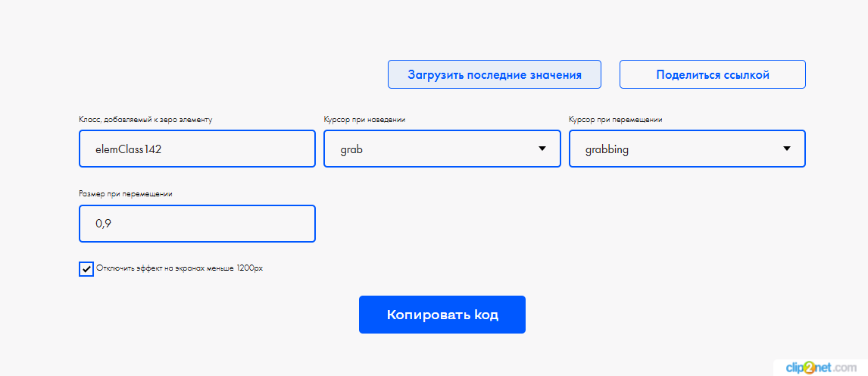Screen dimensions: 868x376
Task: Click the size field containing '0,9'
Action: [197, 224]
